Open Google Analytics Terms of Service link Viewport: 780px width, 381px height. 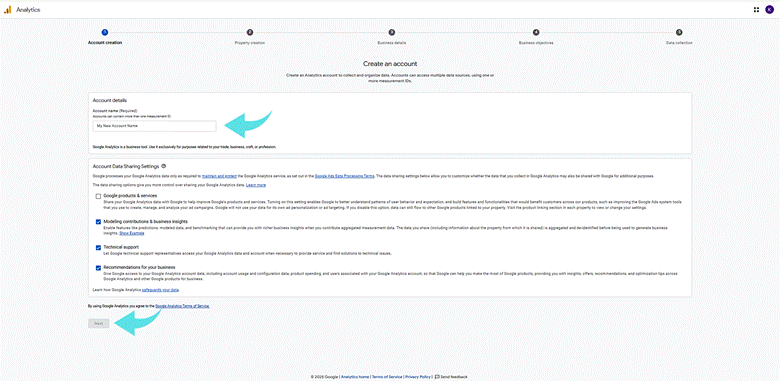point(182,306)
